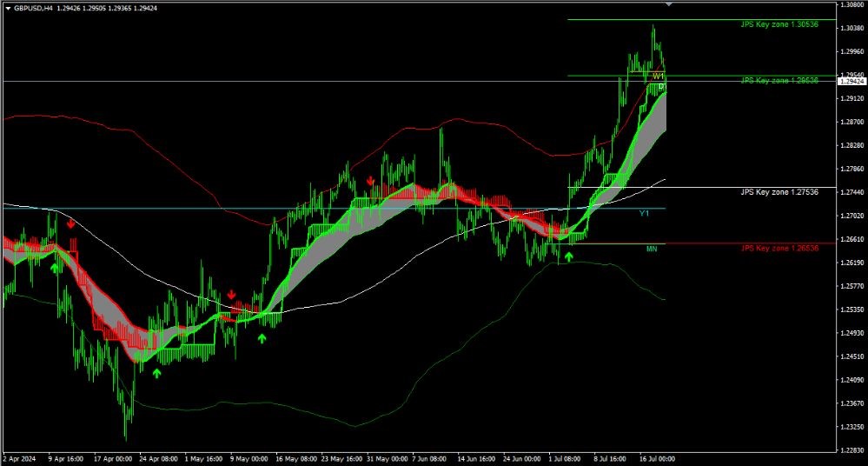This screenshot has width=868, height=466.
Task: Click the 1.25770 price axis label
Action: tap(852, 286)
